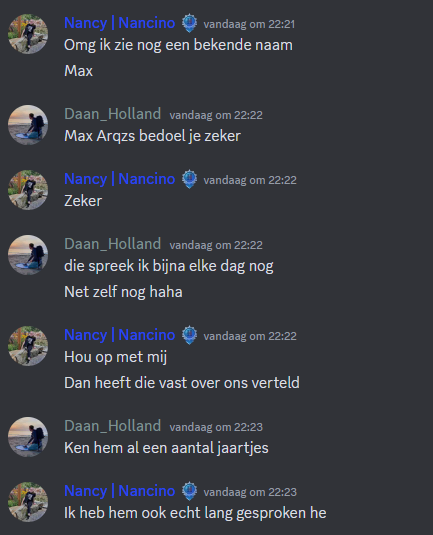
Task: Open Daan_Holland username above 'die spreek ik bijna'
Action: (x=112, y=244)
